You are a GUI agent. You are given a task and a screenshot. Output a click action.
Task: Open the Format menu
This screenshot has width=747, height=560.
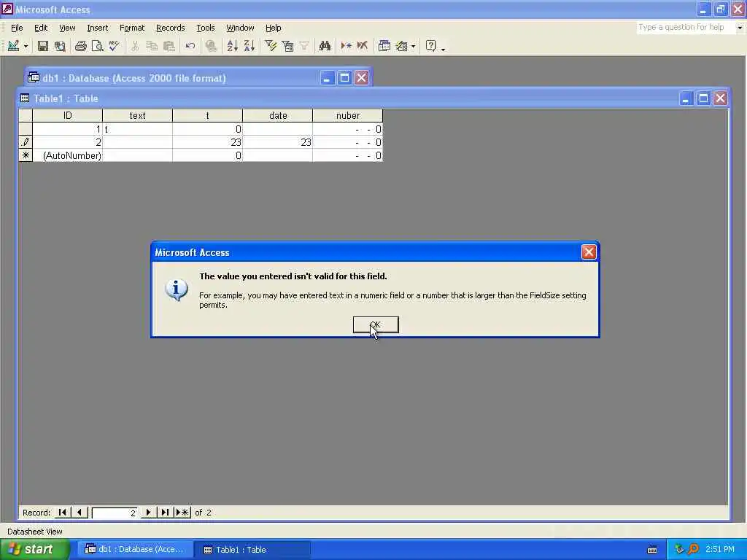pyautogui.click(x=132, y=28)
